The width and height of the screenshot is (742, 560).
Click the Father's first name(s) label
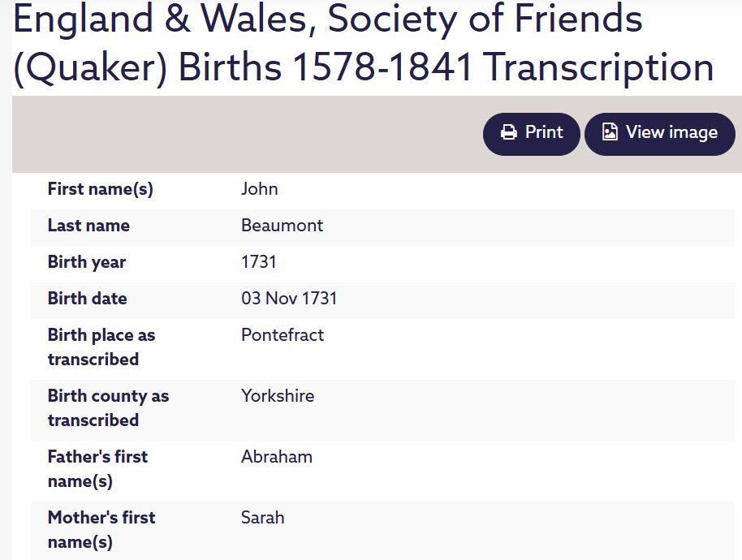point(97,469)
